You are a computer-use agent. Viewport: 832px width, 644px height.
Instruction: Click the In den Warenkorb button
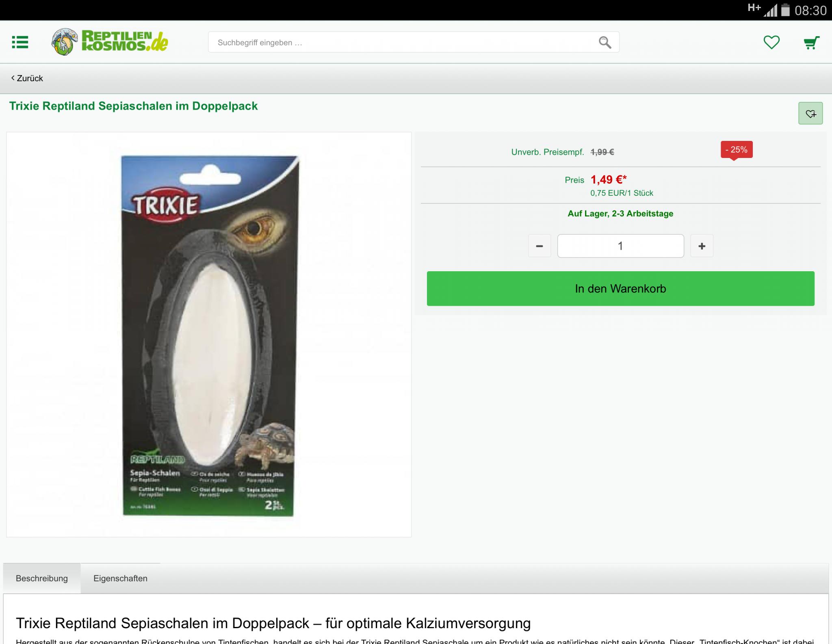pyautogui.click(x=620, y=289)
